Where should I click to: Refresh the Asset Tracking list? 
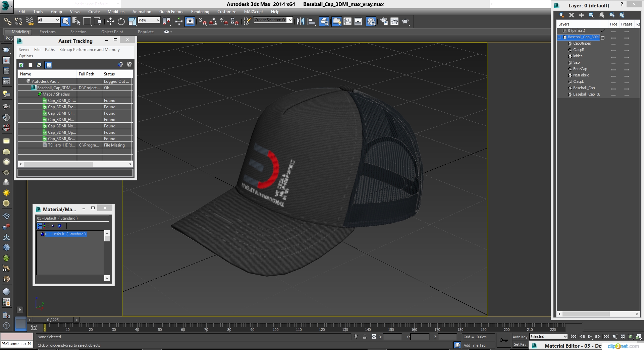pyautogui.click(x=21, y=65)
